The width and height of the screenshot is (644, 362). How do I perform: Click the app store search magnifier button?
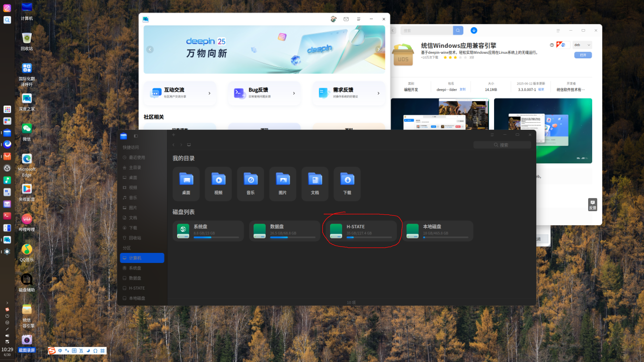tap(458, 30)
